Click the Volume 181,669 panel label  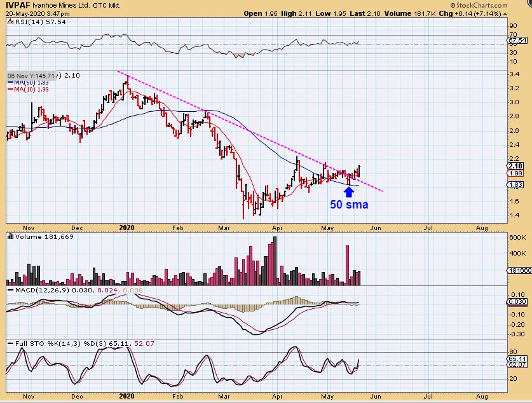(44, 237)
